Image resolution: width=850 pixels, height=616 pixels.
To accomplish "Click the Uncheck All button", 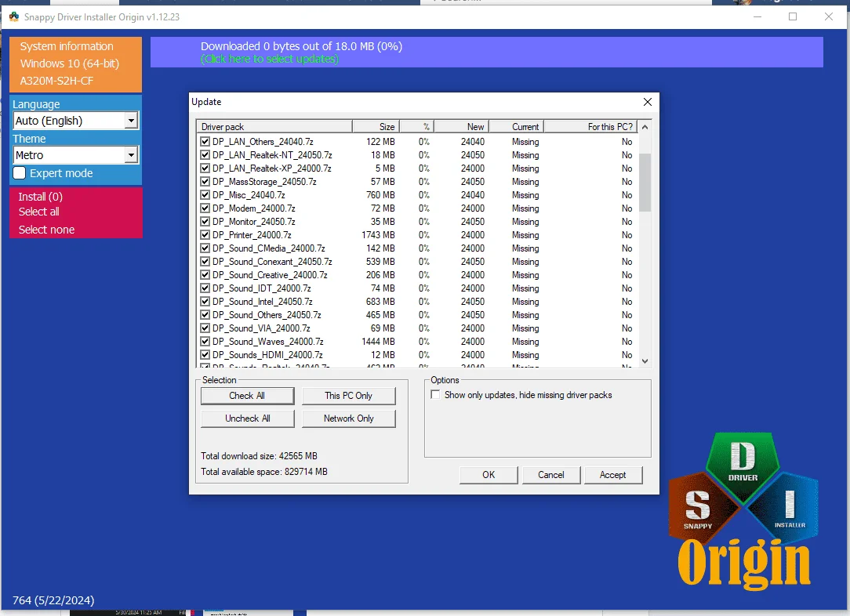I will click(247, 419).
